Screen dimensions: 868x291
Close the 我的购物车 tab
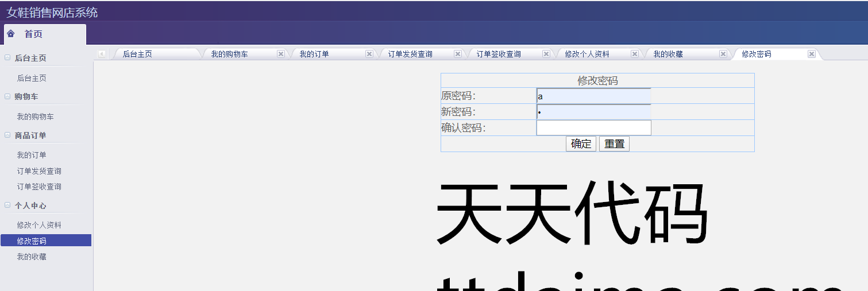pos(281,54)
